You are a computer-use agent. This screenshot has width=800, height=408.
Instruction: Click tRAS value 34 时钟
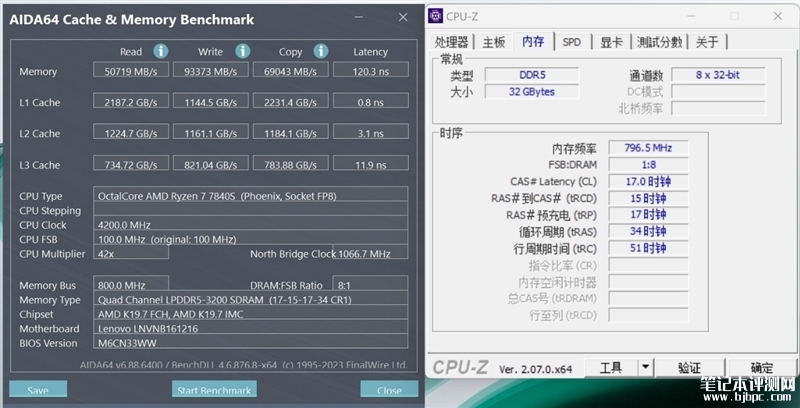point(648,232)
